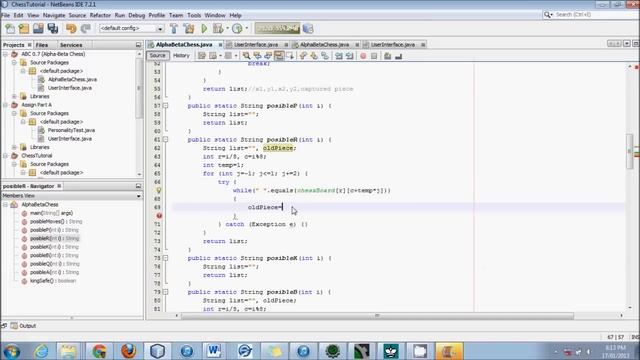
Task: Fold the posibleK method at line 75
Action: (x=165, y=258)
